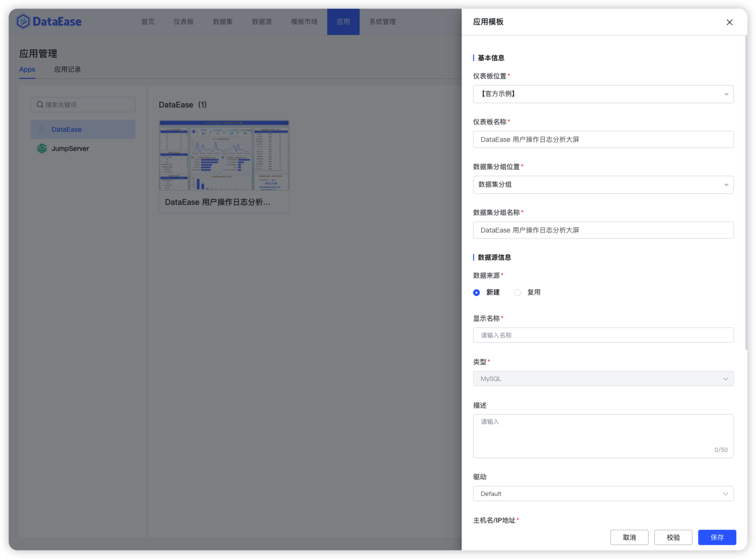Open the 驱动 Default dropdown
Image resolution: width=756 pixels, height=559 pixels.
pyautogui.click(x=603, y=494)
